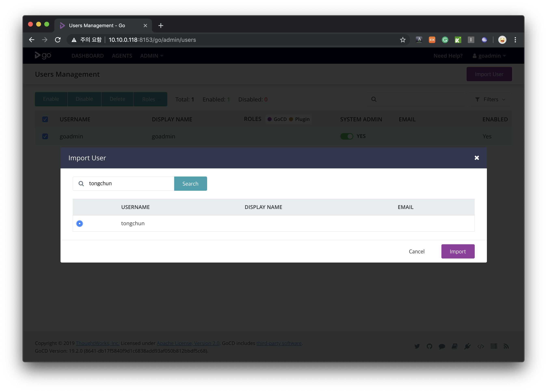
Task: Open the Grammarly extension icon
Action: click(445, 40)
